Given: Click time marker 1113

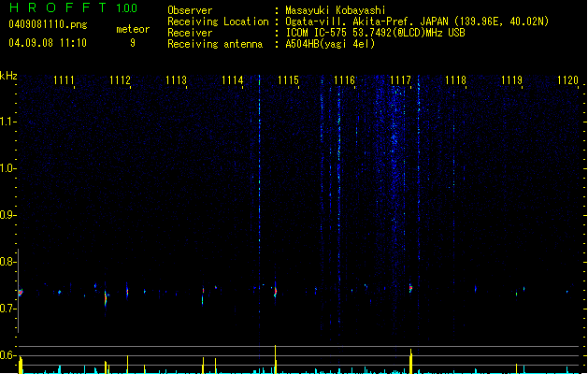Looking at the screenshot, I should click(176, 80).
